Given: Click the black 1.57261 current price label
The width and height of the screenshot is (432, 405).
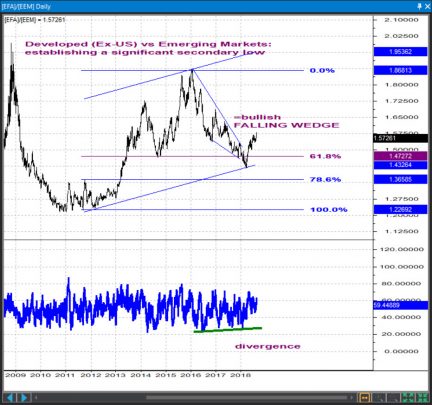Looking at the screenshot, I should (400, 138).
